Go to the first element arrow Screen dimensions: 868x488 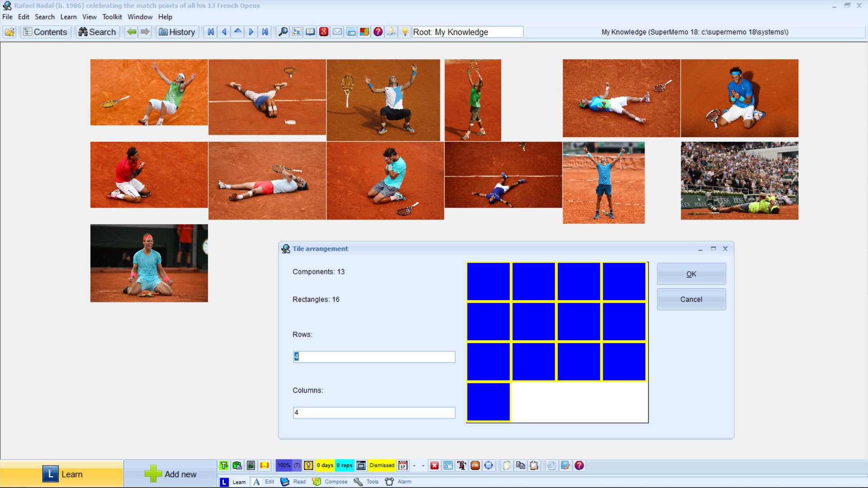pyautogui.click(x=211, y=32)
